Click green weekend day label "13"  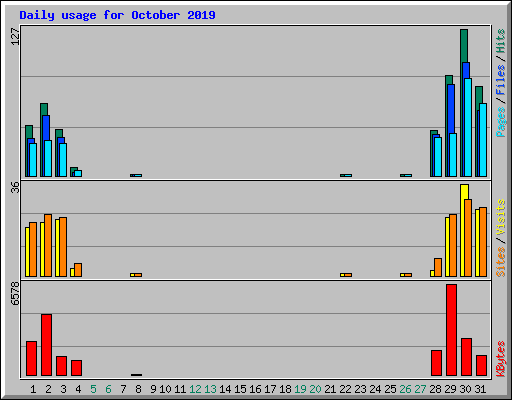click(x=210, y=389)
